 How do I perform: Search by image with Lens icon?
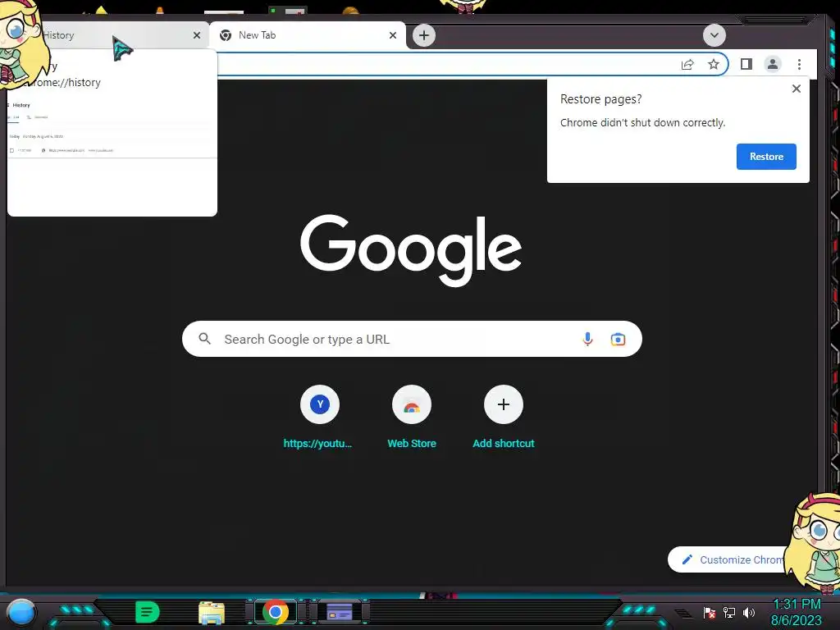coord(618,339)
